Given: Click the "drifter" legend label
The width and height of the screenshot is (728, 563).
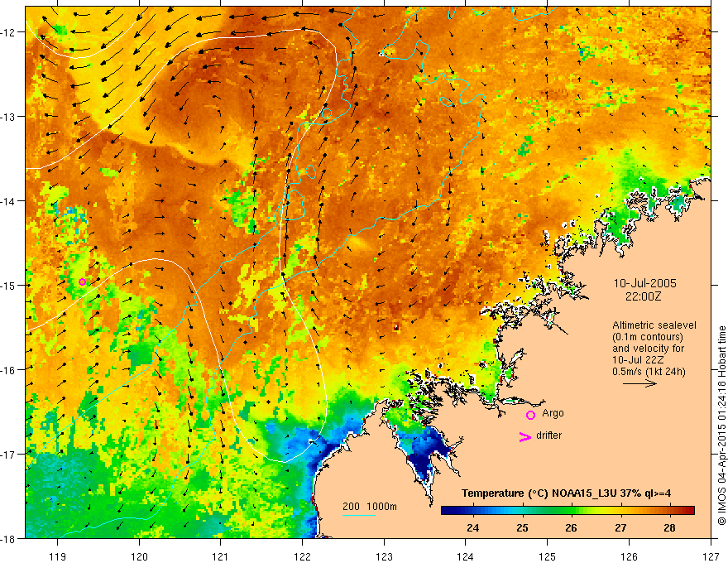Looking at the screenshot, I should tap(548, 435).
